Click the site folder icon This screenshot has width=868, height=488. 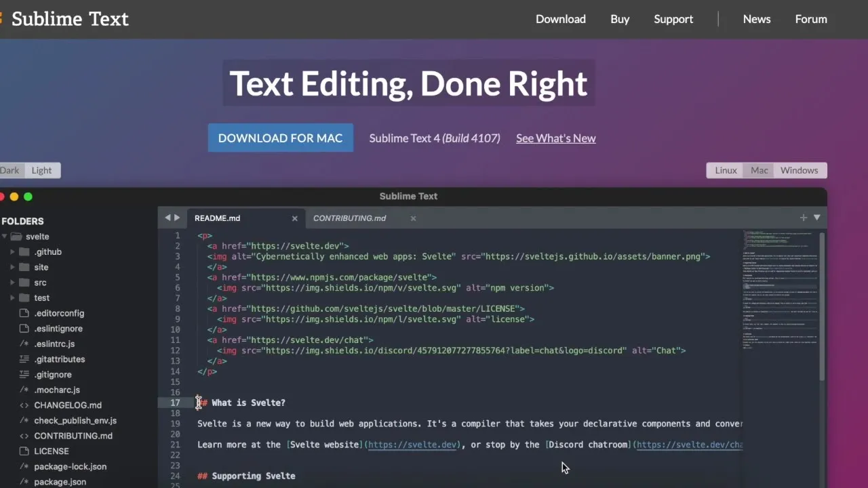(24, 267)
